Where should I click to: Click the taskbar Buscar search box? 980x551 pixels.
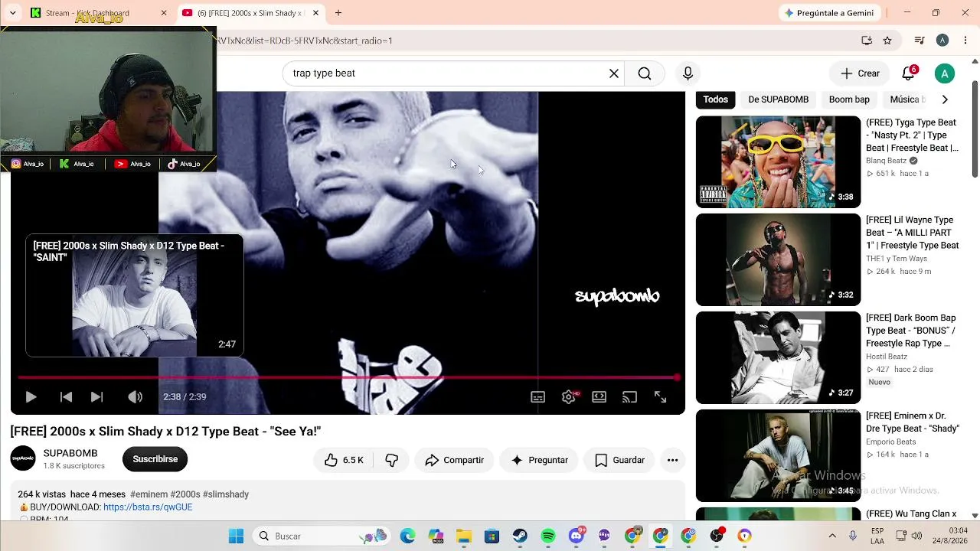coord(322,536)
